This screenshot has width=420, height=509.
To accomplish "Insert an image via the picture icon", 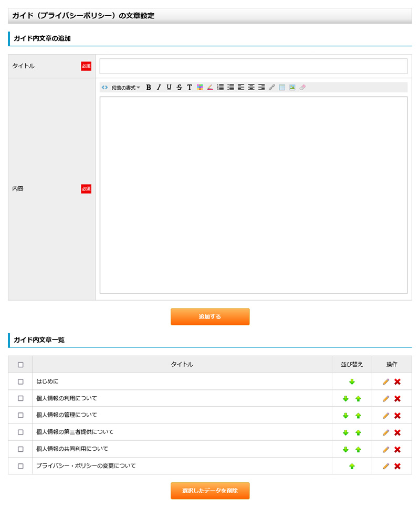I will point(292,88).
